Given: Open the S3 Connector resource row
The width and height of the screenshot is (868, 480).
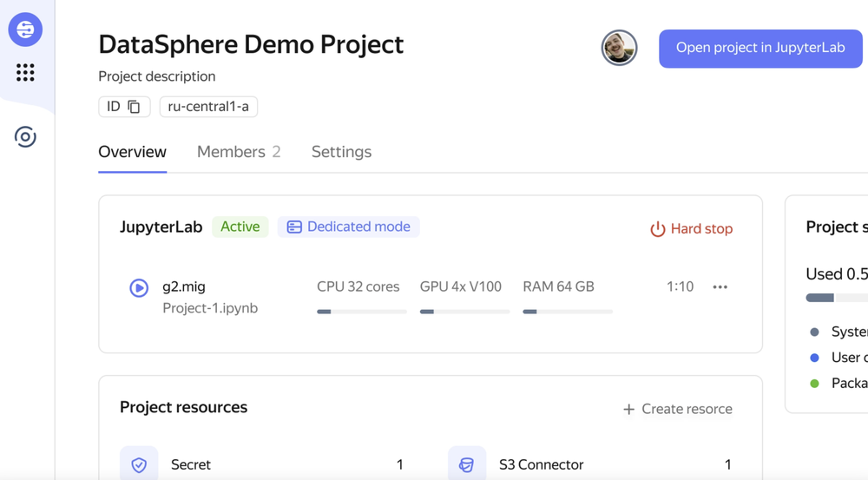Looking at the screenshot, I should click(x=590, y=464).
